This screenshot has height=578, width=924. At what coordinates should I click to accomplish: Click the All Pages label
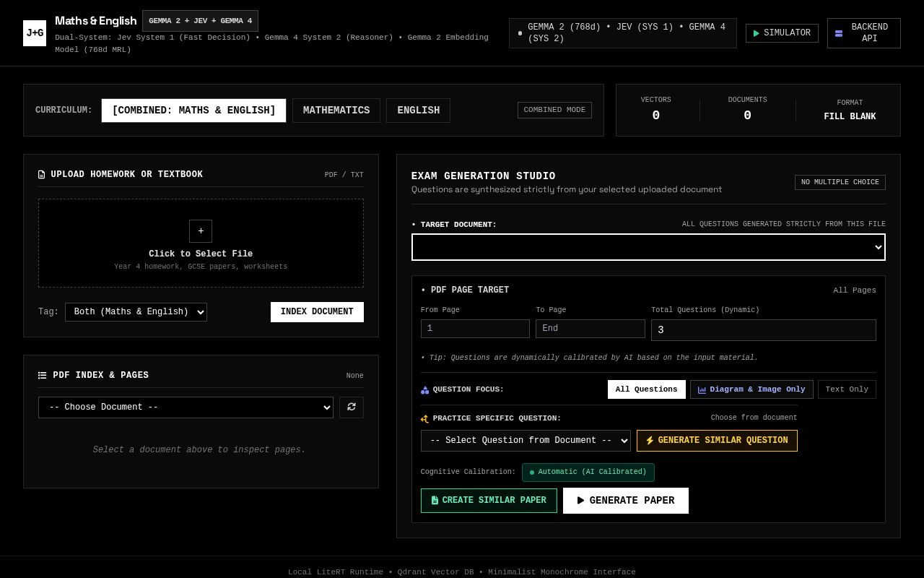pyautogui.click(x=855, y=290)
